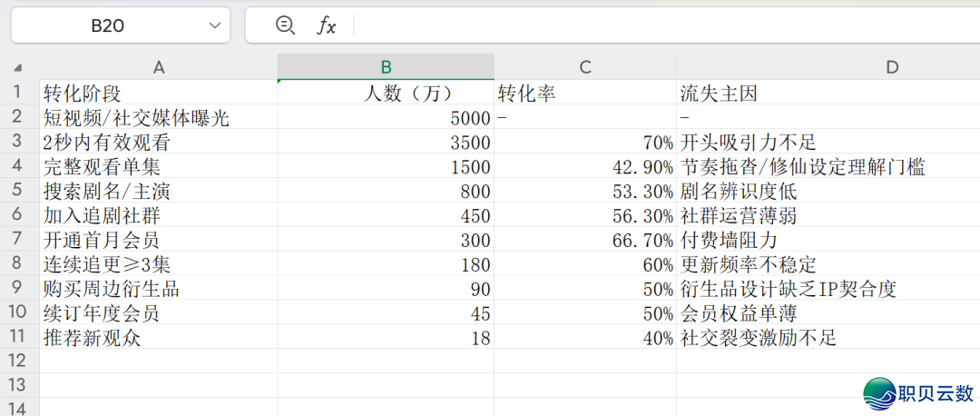Image resolution: width=980 pixels, height=416 pixels.
Task: Click the 职贝云数 logo watermark
Action: [x=916, y=394]
